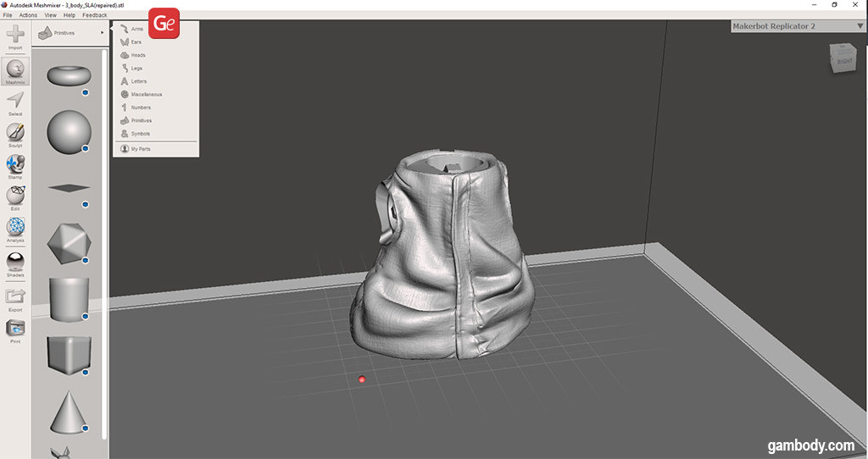Open the Makerbot Replicator 2 printer dropdown
The height and width of the screenshot is (459, 868).
pyautogui.click(x=797, y=26)
